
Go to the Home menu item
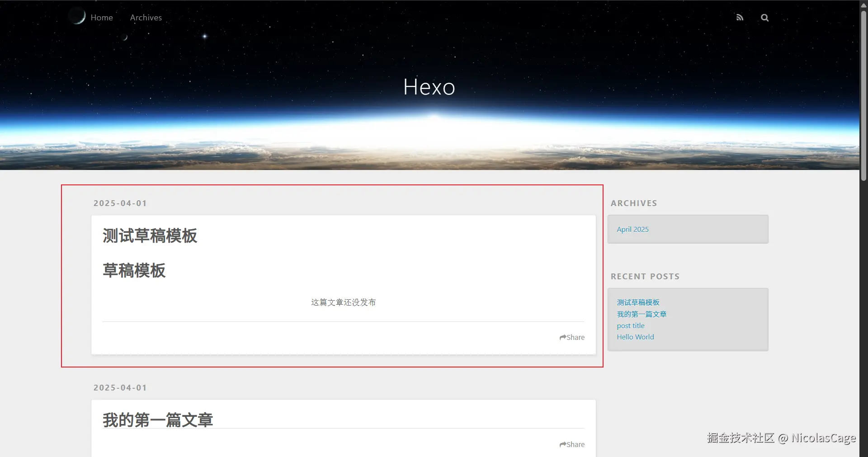tap(102, 18)
